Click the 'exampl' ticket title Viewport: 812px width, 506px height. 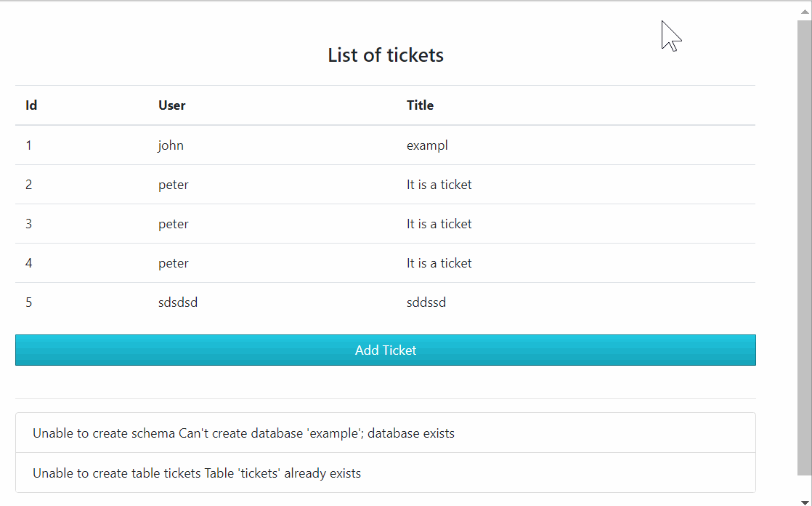pyautogui.click(x=427, y=145)
